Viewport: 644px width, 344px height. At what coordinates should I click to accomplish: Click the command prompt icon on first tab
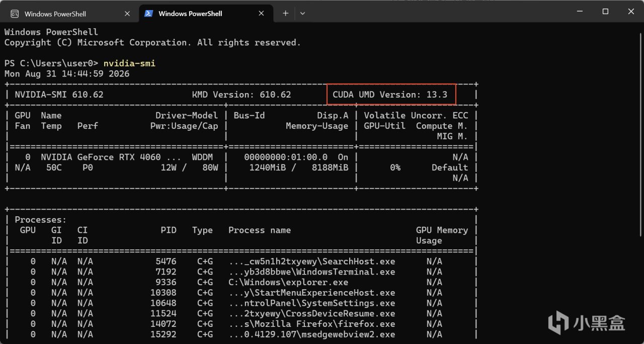pyautogui.click(x=15, y=14)
